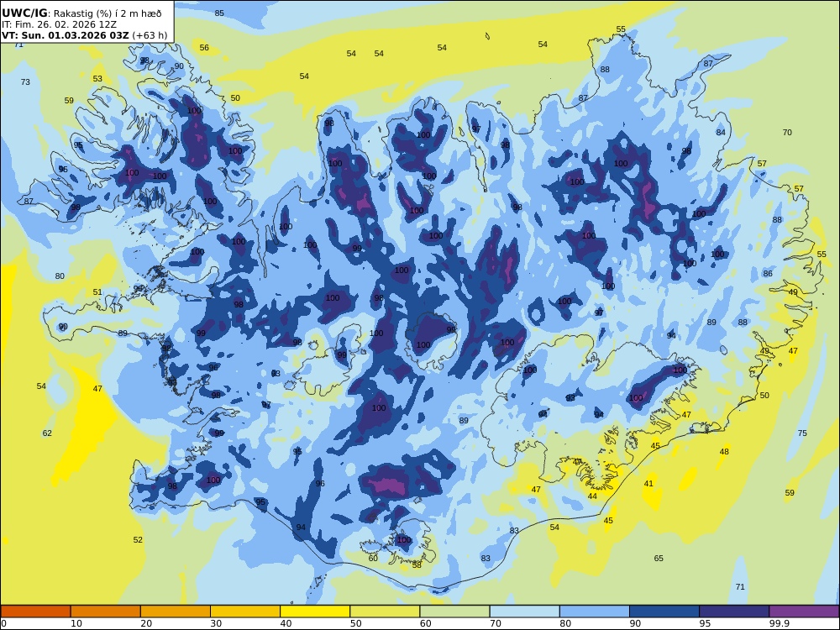This screenshot has width=840, height=630.
Task: Click the 10–20 orange legend swatch
Action: (106, 612)
